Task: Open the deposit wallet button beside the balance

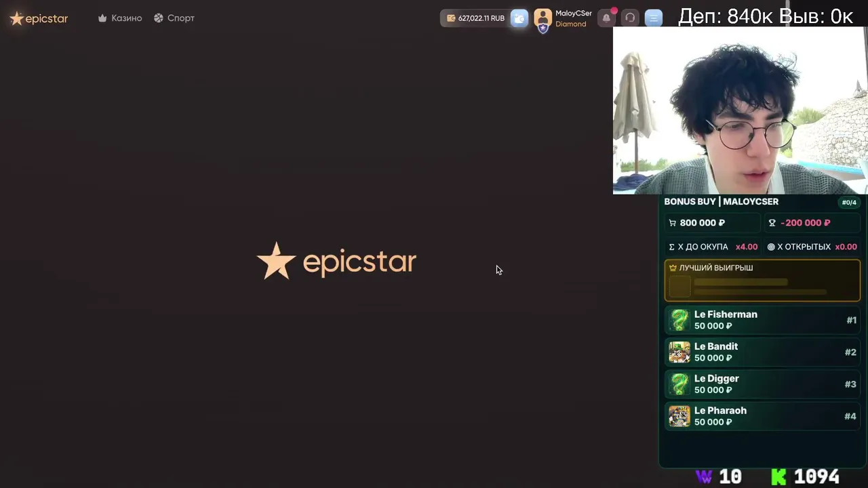Action: (519, 18)
